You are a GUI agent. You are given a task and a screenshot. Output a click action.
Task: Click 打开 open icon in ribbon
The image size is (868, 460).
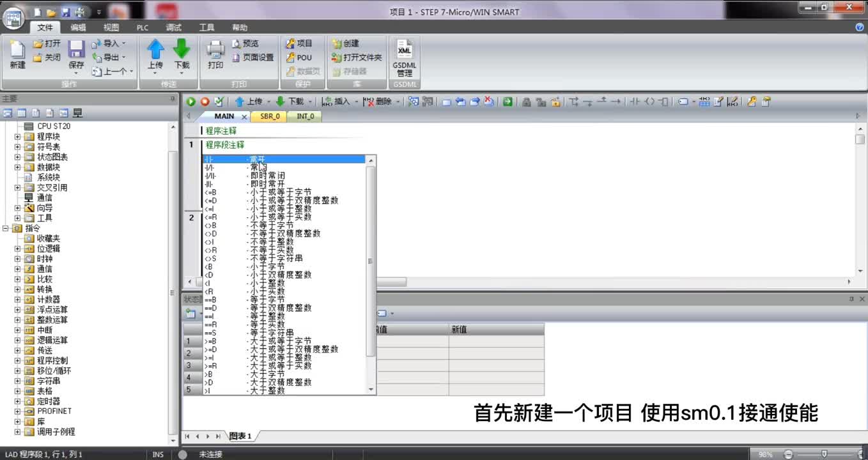[x=47, y=43]
